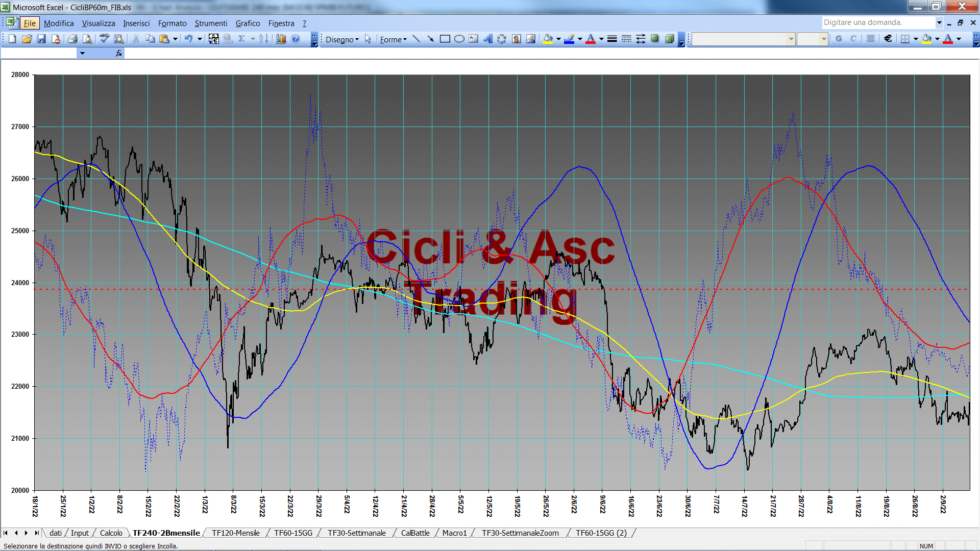Click the Paste clipboard icon

(164, 39)
